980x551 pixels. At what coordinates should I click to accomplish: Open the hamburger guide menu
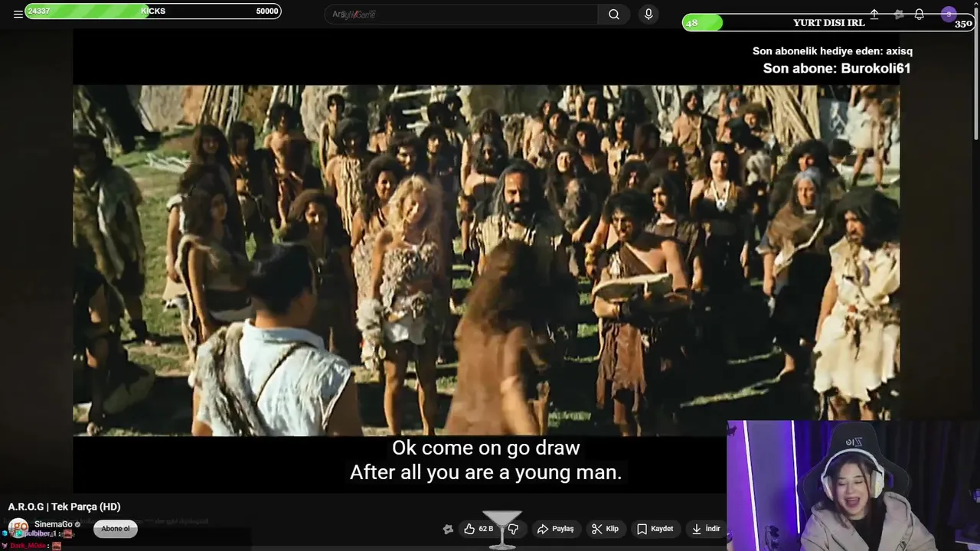tap(18, 15)
